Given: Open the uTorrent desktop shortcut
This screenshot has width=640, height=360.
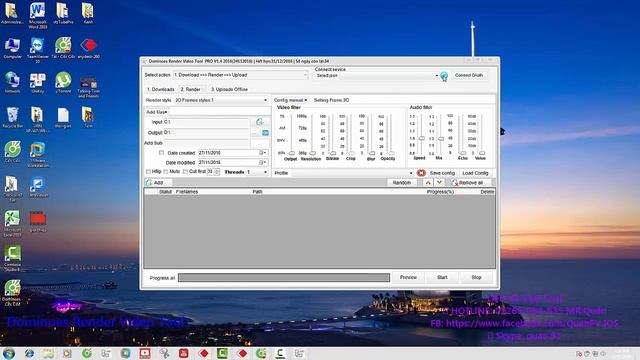Looking at the screenshot, I should point(63,82).
